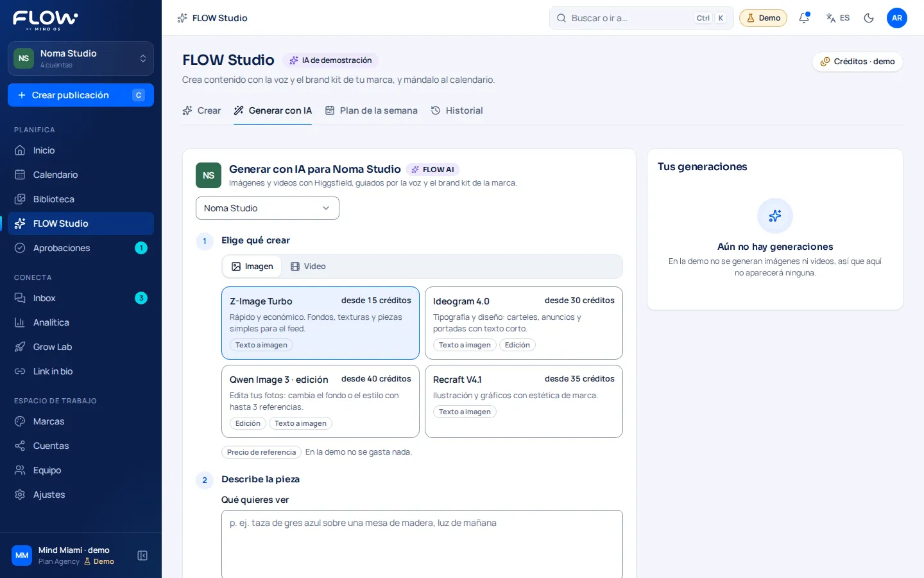Click the Aprobaciones count badge 1
The height and width of the screenshot is (578, 924).
(141, 248)
